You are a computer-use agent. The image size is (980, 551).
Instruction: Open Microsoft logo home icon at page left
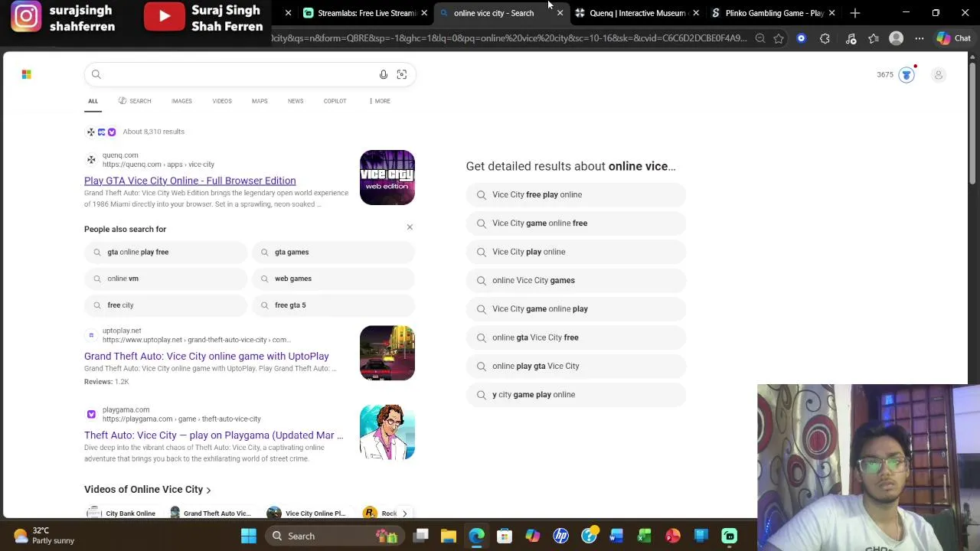[x=27, y=74]
